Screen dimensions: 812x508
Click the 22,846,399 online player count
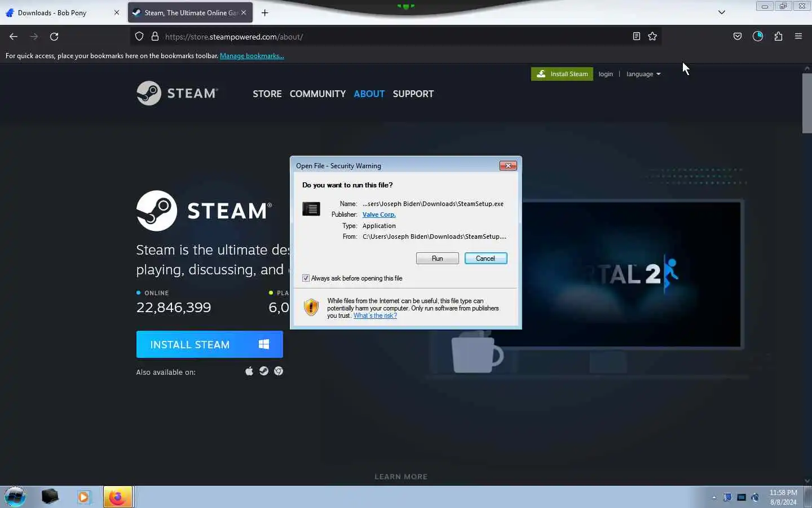click(174, 308)
